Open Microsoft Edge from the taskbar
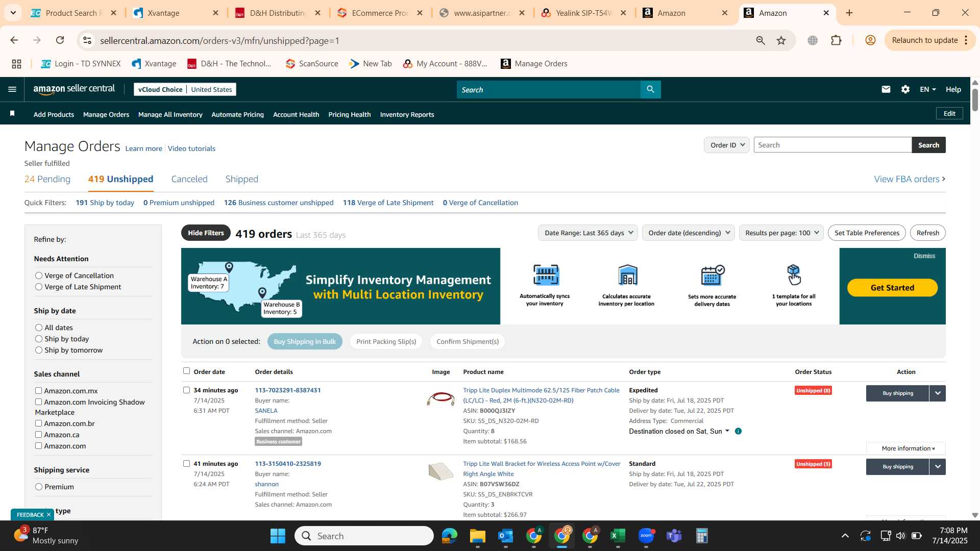This screenshot has height=551, width=980. tap(449, 536)
